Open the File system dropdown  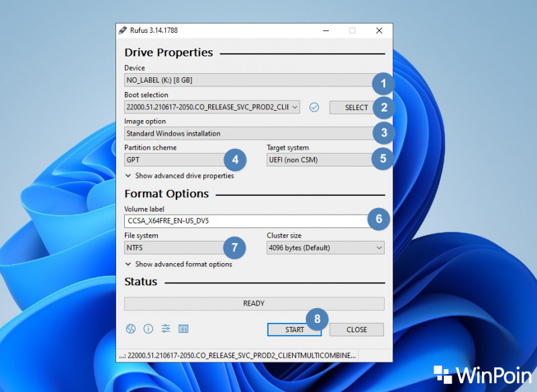[183, 248]
